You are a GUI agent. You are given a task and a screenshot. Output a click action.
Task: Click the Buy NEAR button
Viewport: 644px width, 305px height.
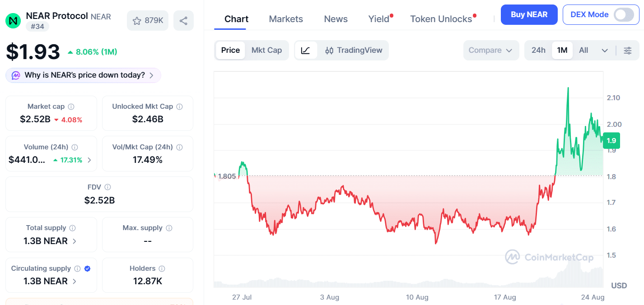pos(529,14)
